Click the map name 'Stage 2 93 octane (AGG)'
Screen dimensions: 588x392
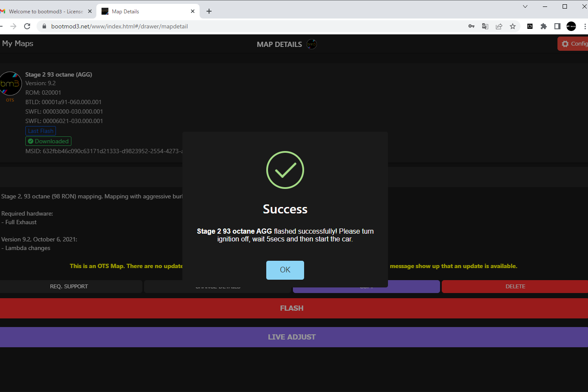click(58, 74)
